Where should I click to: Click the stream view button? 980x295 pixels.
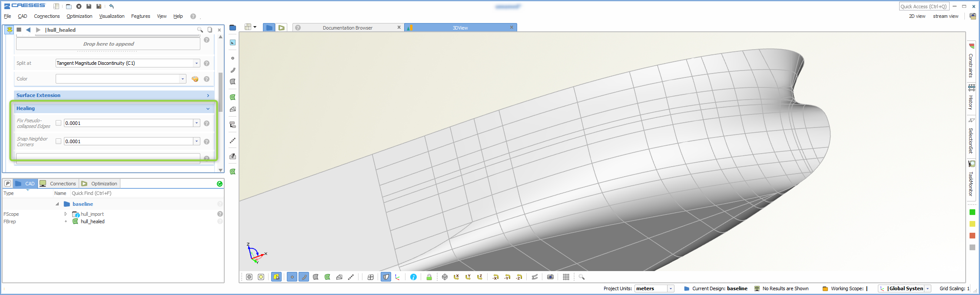tap(946, 16)
